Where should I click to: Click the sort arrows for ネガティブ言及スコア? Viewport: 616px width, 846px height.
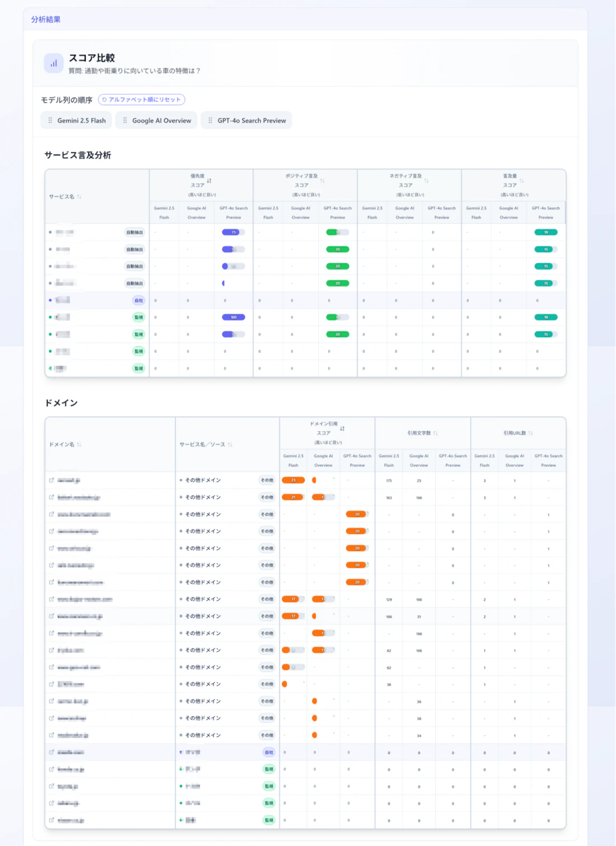(426, 181)
